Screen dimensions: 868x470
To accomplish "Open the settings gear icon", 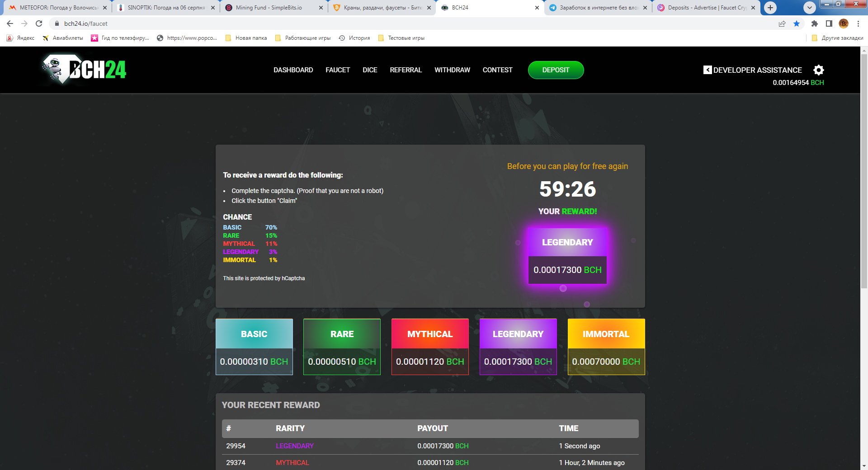I will pyautogui.click(x=818, y=70).
